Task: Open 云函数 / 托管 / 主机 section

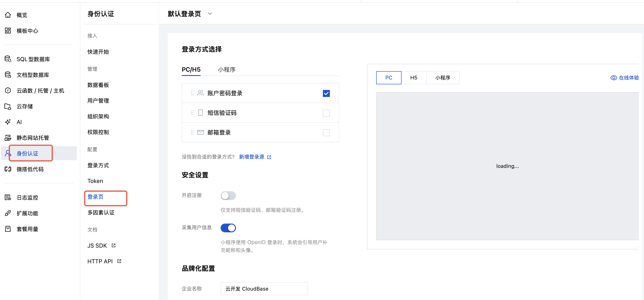Action: [8, 90]
